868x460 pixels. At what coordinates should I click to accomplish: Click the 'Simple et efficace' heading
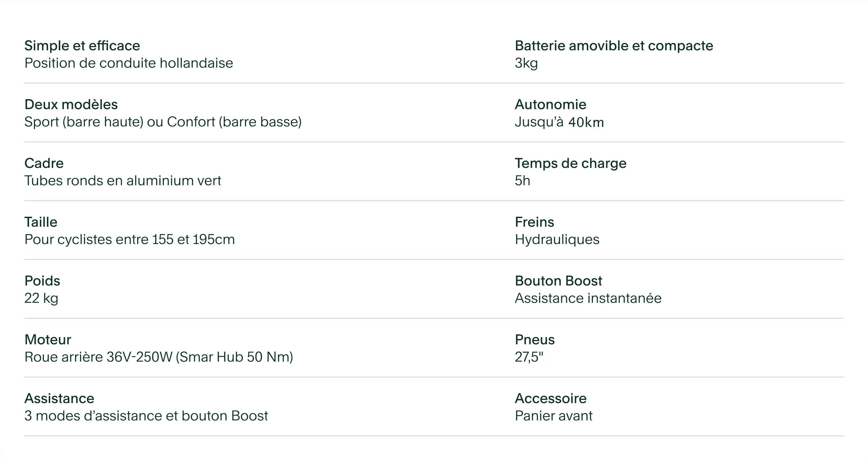tap(82, 45)
